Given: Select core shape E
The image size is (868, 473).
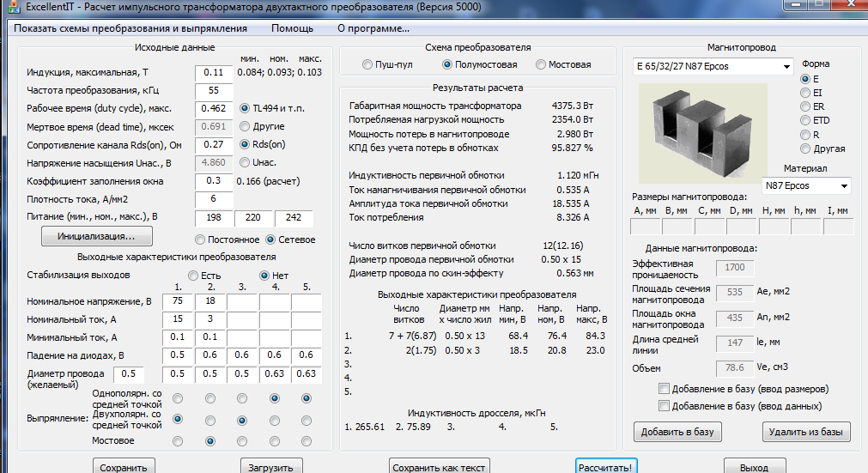Looking at the screenshot, I should click(805, 79).
